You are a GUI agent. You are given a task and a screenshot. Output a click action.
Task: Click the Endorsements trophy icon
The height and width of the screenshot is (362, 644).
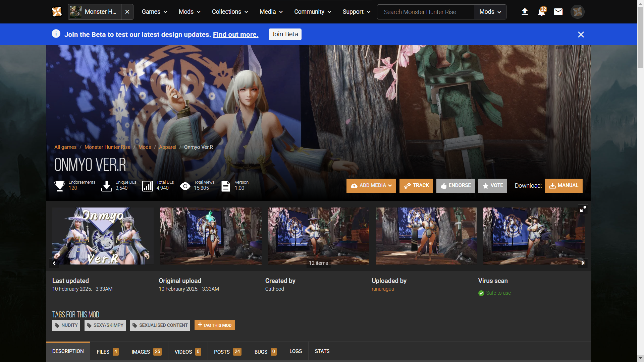tap(60, 186)
